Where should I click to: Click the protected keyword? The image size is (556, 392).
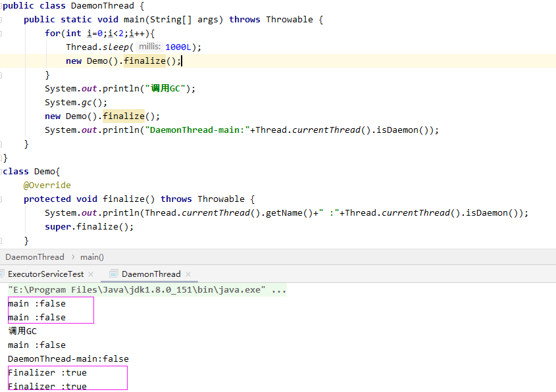[47, 199]
